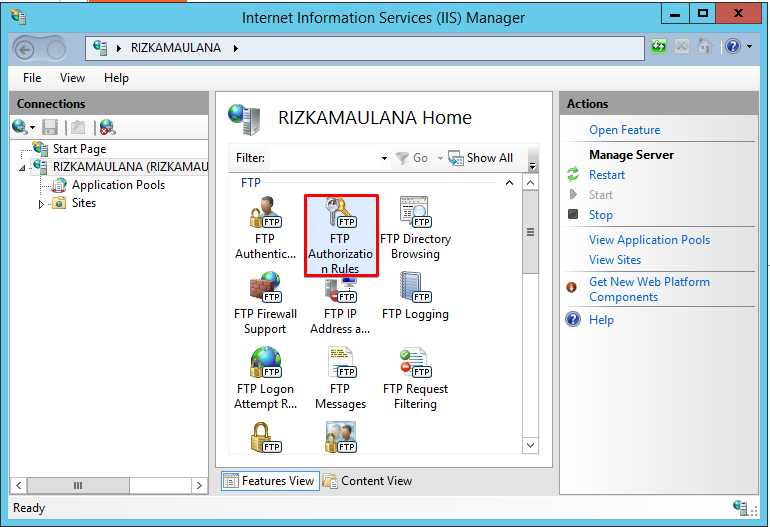This screenshot has height=527, width=770.
Task: Select the padlock FTP icon in bottom row
Action: (x=265, y=437)
